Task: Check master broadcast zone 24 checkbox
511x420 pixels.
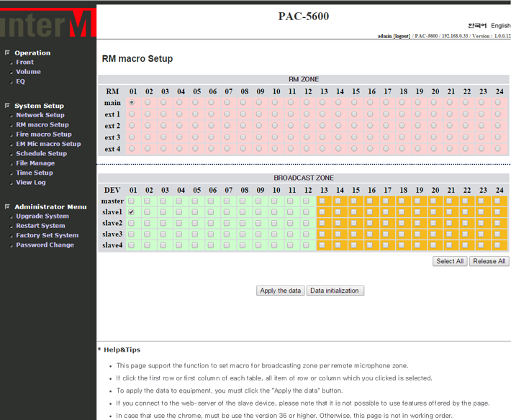Action: (497, 201)
